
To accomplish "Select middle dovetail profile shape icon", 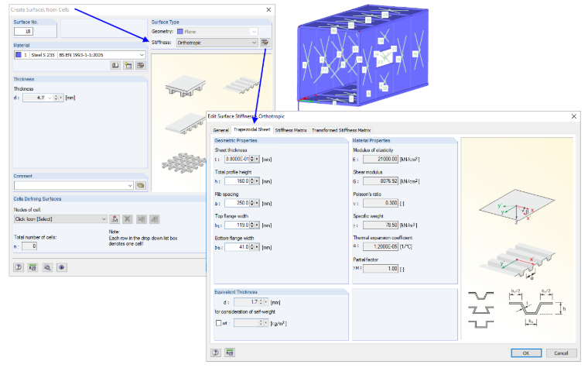I will (x=480, y=310).
